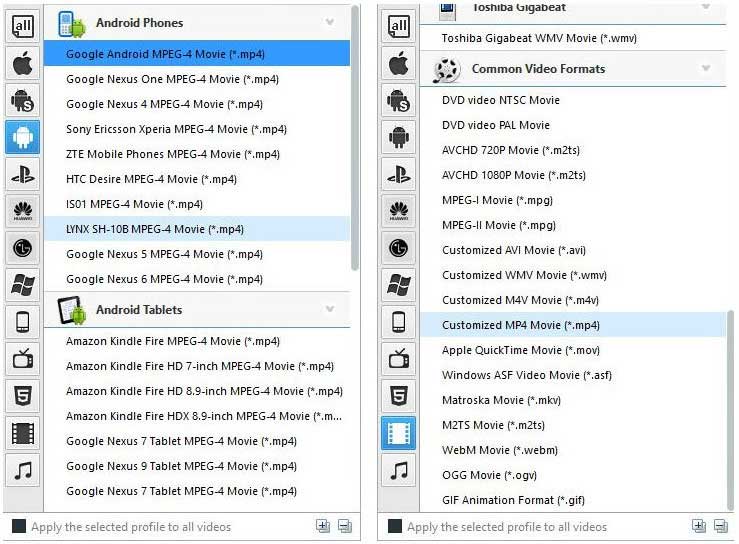Check Apply selected profile to all videos, left panel
Screen dimensions: 739x544
coord(19,526)
